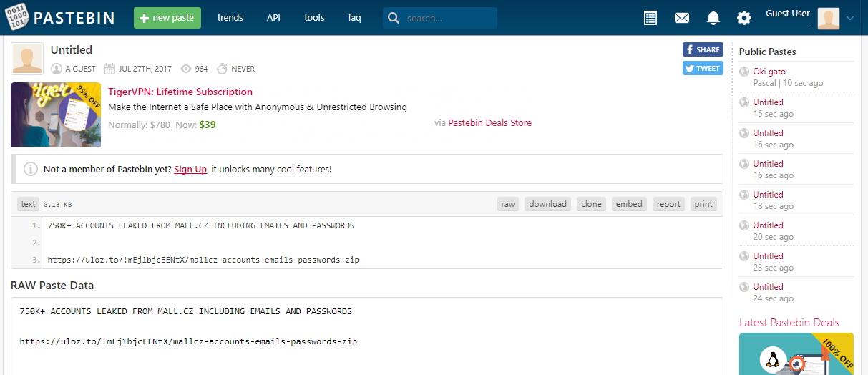
Task: Click the guest user icon beside A GUEST
Action: click(57, 69)
